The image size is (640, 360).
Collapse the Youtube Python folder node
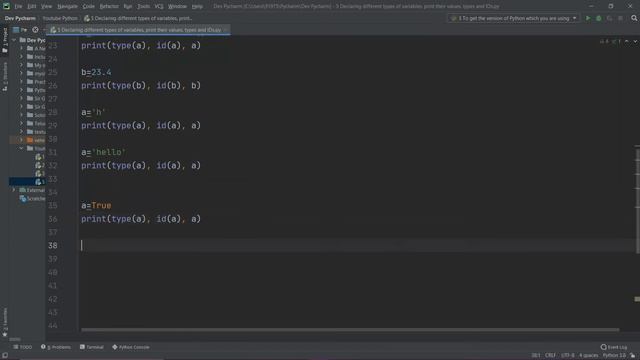point(22,148)
